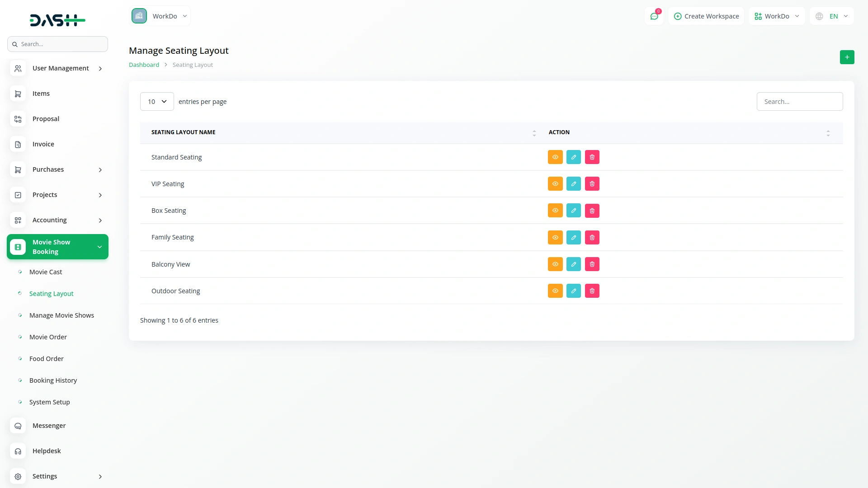Image resolution: width=868 pixels, height=488 pixels.
Task: Click the delete trash icon for Box Seating
Action: click(x=592, y=211)
